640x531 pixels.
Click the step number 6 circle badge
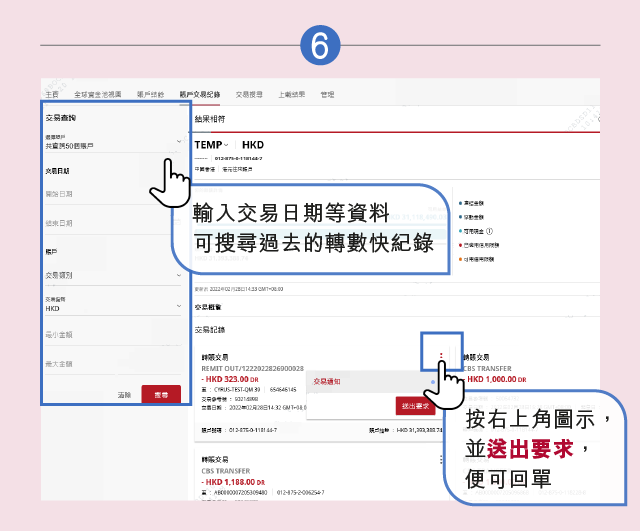tap(320, 45)
